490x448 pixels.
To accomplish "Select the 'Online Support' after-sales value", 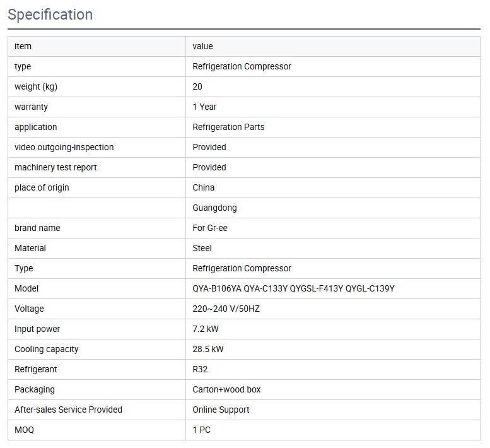I will coord(221,410).
